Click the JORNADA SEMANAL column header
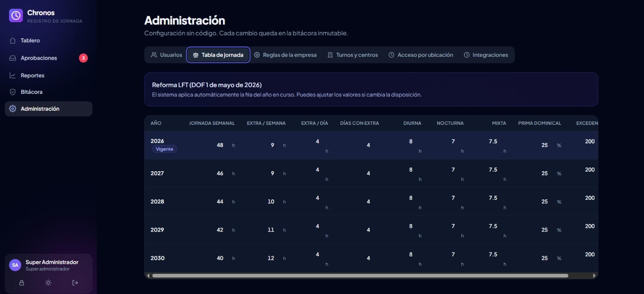Image resolution: width=644 pixels, height=294 pixels. tap(212, 123)
